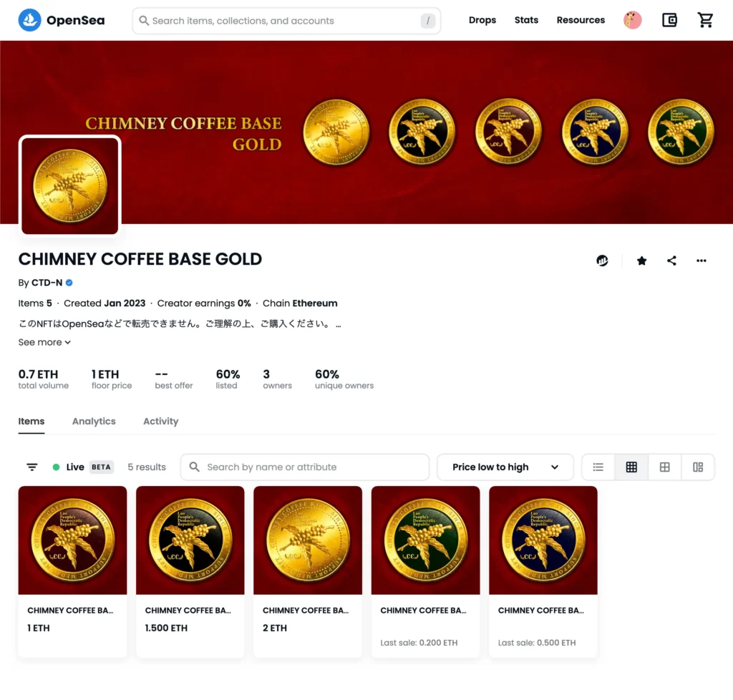The image size is (733, 700).
Task: Switch to the Activity tab
Action: (161, 421)
